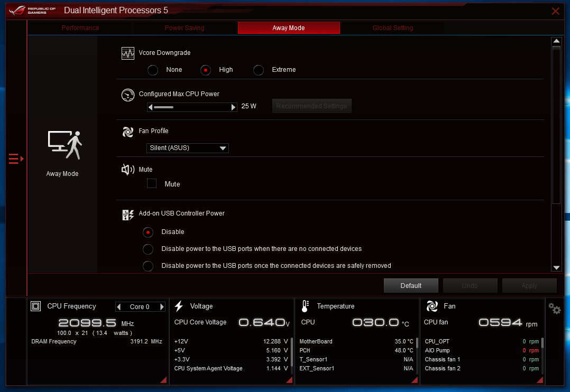This screenshot has height=392, width=570.
Task: Click the ROG Republic of Gamers logo
Action: pyautogui.click(x=33, y=10)
